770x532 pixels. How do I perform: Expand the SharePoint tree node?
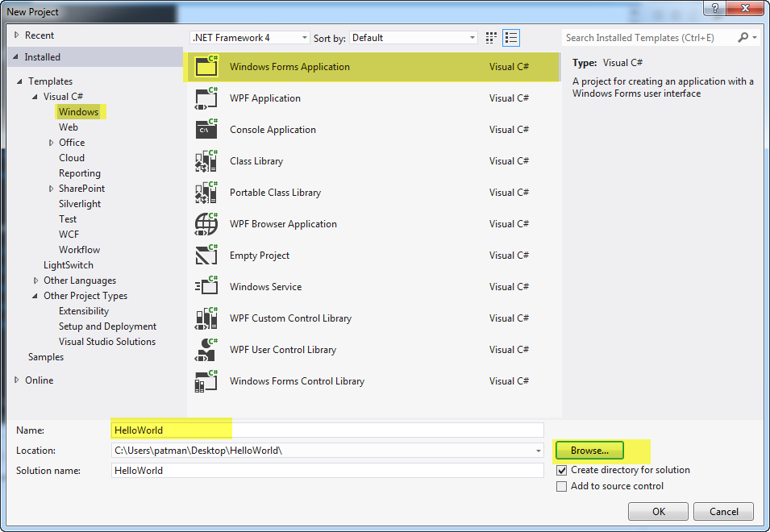51,189
